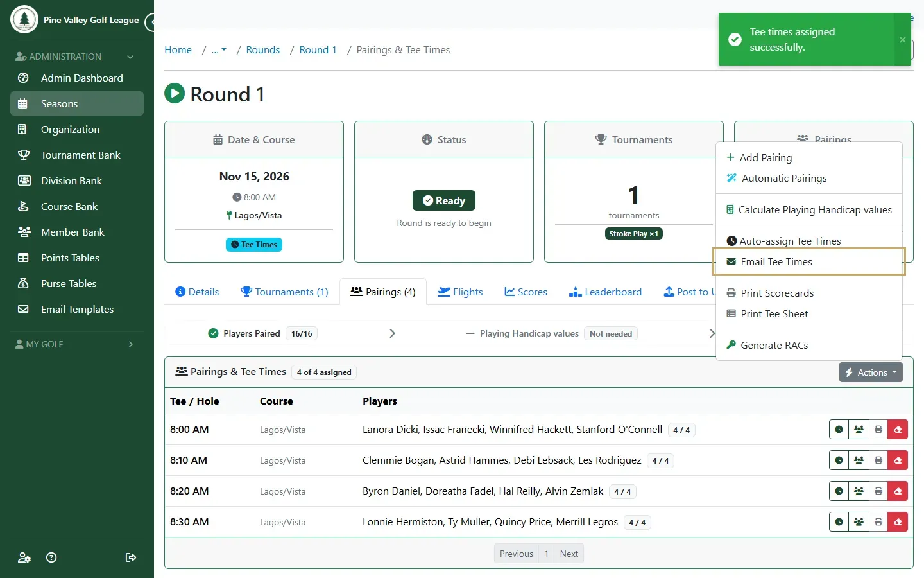
Task: Open the Actions dropdown button
Action: (871, 372)
